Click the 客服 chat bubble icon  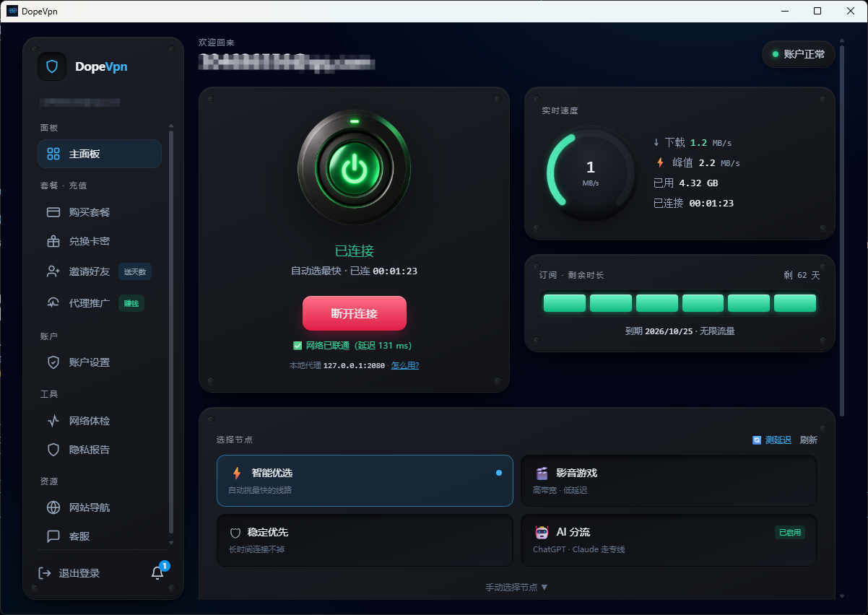click(53, 536)
